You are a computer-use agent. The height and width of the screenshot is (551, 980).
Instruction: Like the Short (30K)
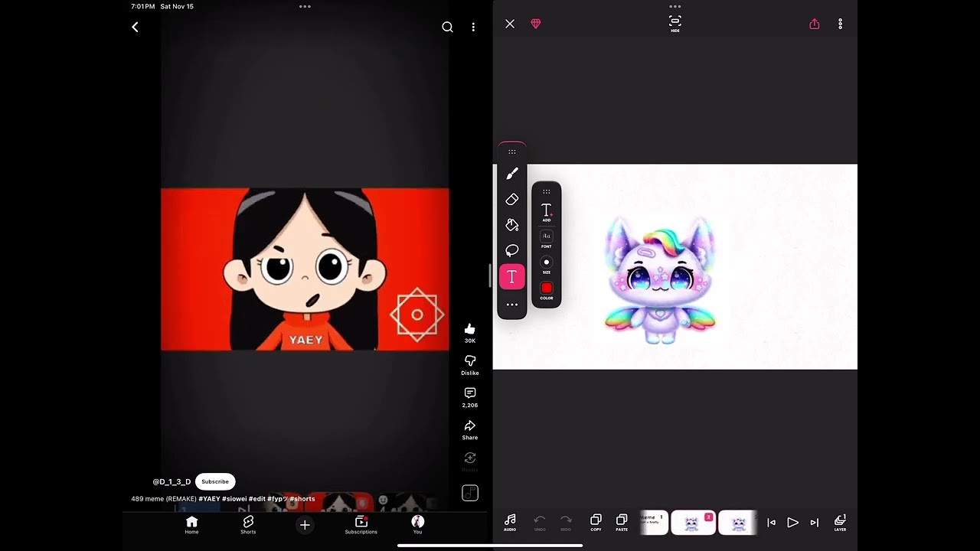pos(470,333)
